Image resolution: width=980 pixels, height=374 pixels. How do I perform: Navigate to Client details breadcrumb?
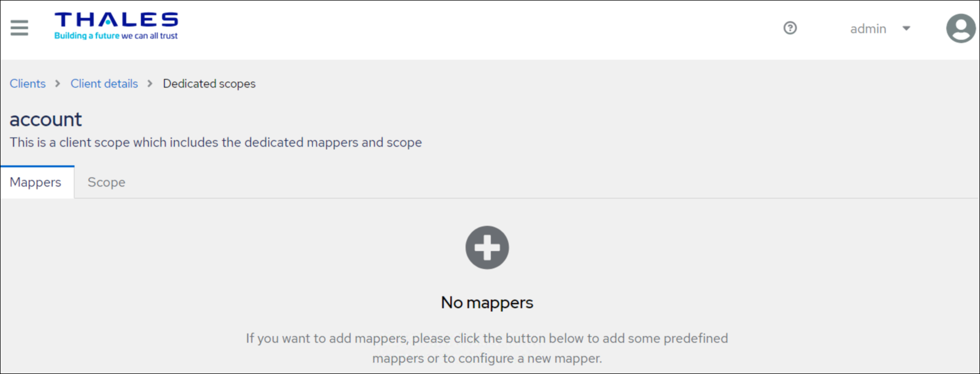click(x=104, y=84)
